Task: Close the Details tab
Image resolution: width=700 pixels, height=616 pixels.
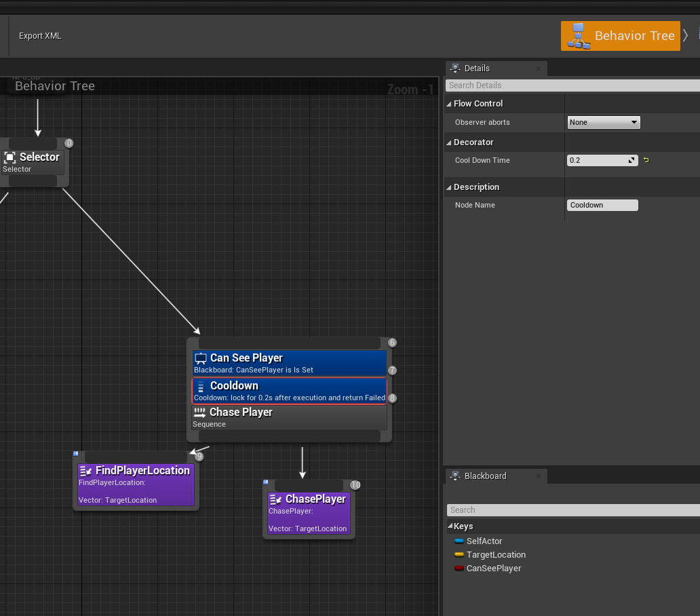Action: pos(539,69)
